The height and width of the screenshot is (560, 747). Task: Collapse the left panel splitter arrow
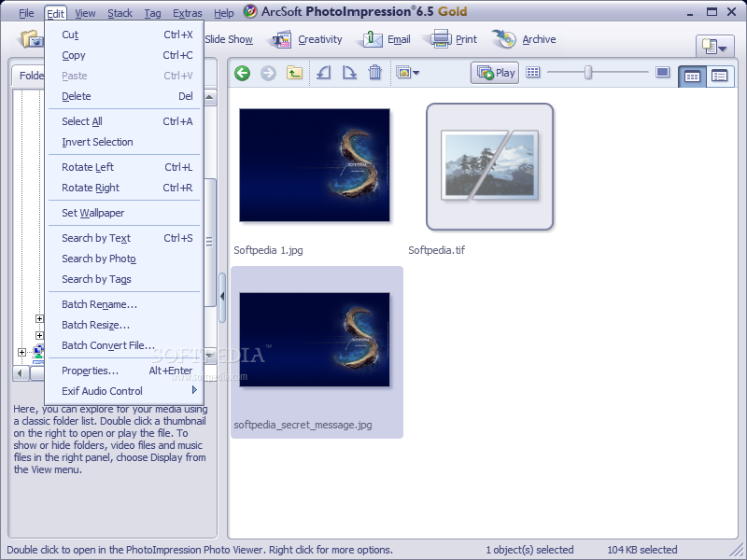pyautogui.click(x=222, y=297)
